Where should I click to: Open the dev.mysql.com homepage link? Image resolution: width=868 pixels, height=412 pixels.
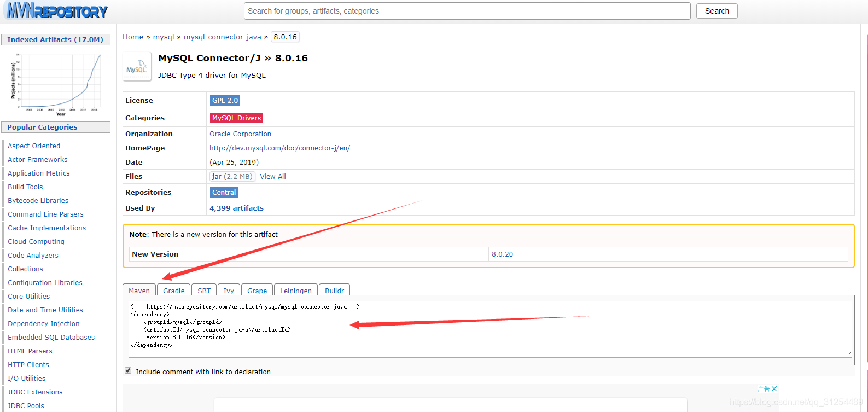279,148
